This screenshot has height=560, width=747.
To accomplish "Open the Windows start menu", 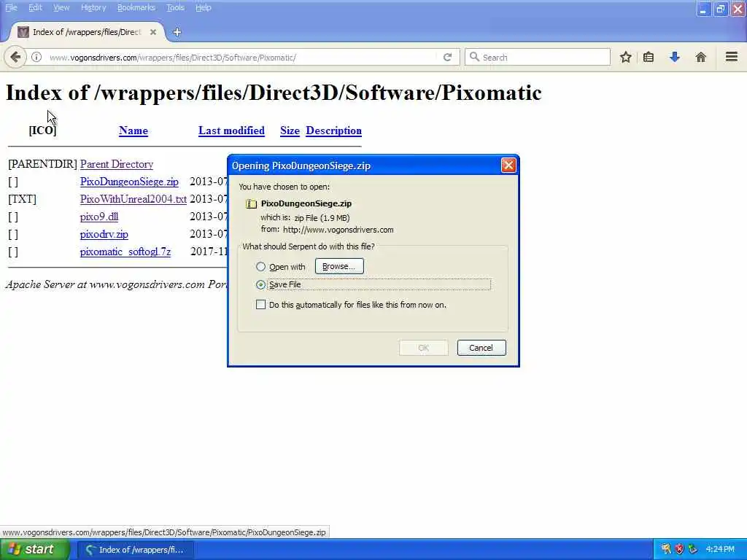I will tap(35, 550).
